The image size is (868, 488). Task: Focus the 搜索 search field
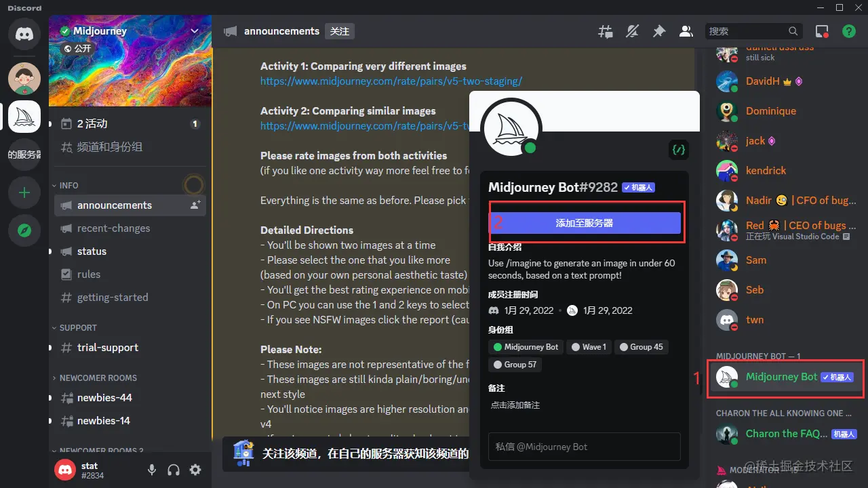point(754,31)
